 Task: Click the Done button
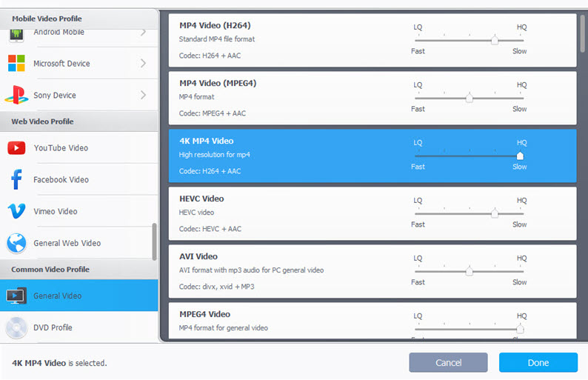pyautogui.click(x=538, y=363)
